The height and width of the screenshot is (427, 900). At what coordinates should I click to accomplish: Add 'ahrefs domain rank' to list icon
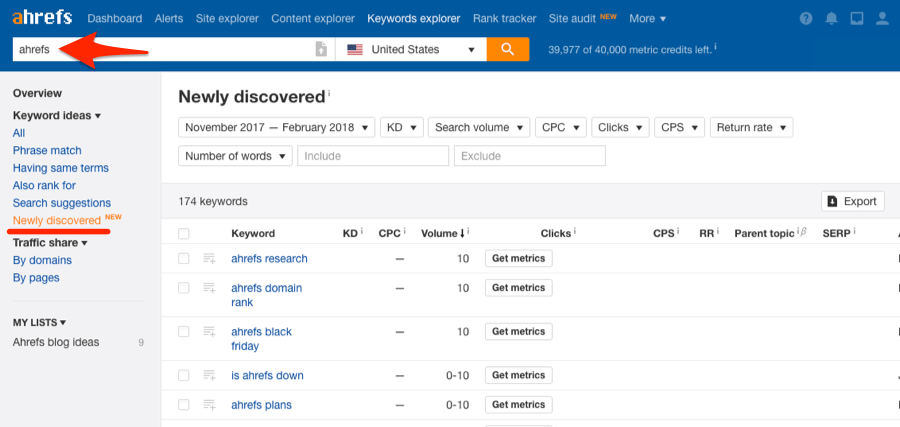(209, 288)
